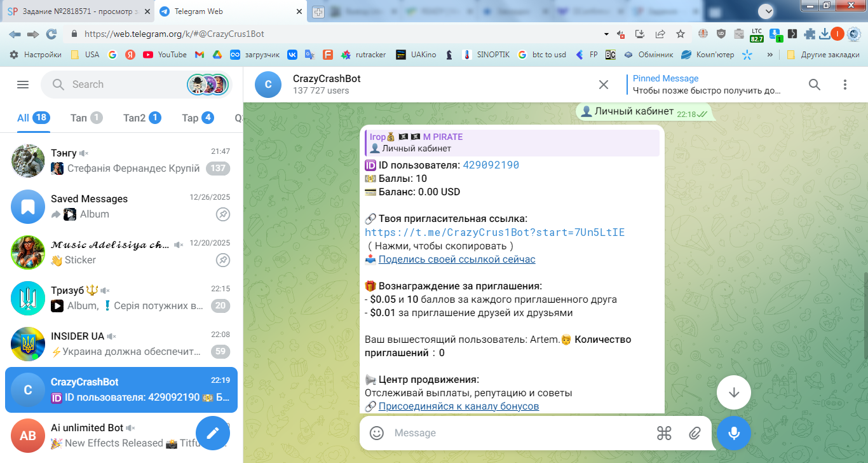
Task: Open the Ai unlimited Bot chat
Action: [121, 435]
